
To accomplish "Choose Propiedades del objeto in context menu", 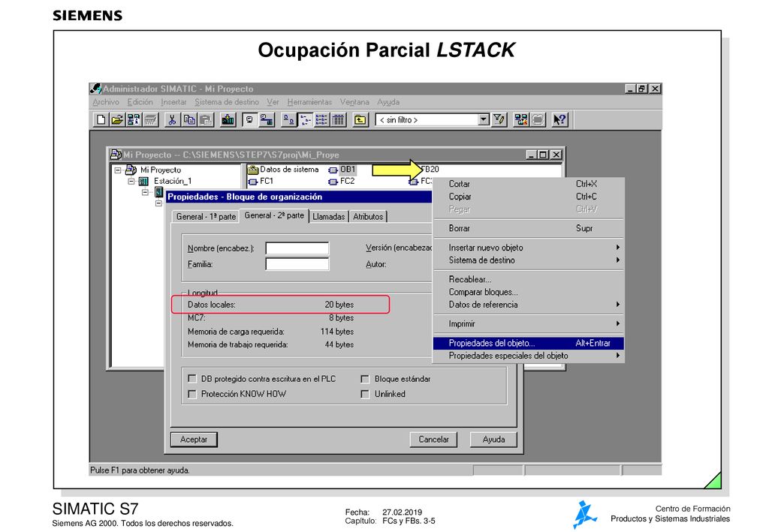I will point(529,343).
